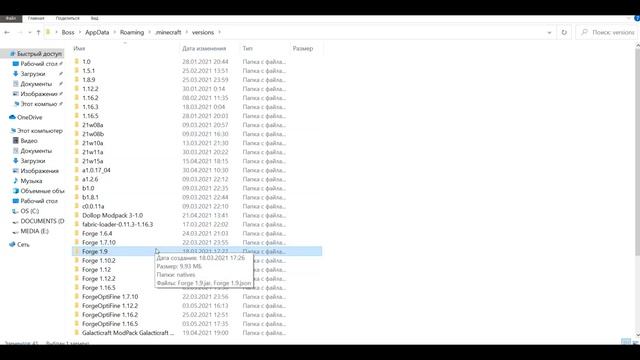Image resolution: width=640 pixels, height=360 pixels.
Task: Select the 1.5.1 folder icon
Action: (76, 70)
